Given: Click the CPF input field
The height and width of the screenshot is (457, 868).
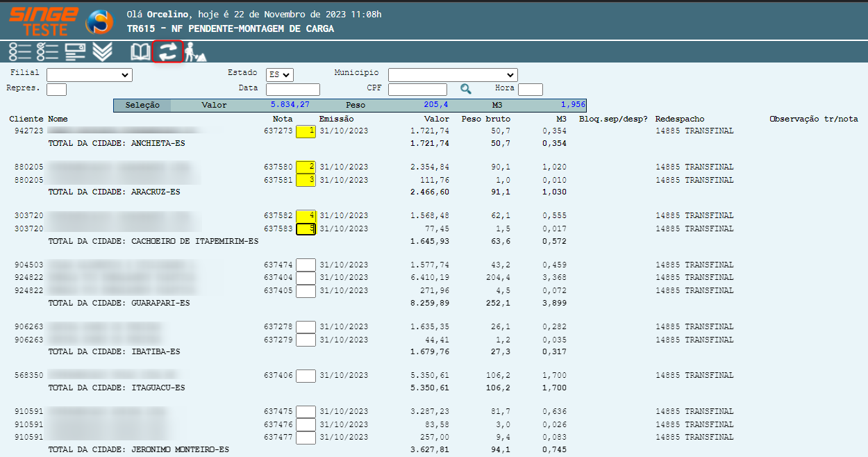Looking at the screenshot, I should [x=417, y=90].
